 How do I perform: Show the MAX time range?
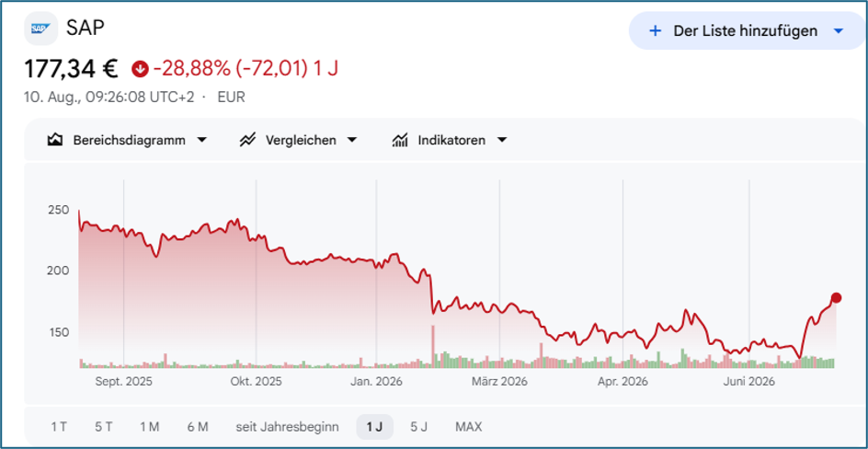(x=468, y=427)
